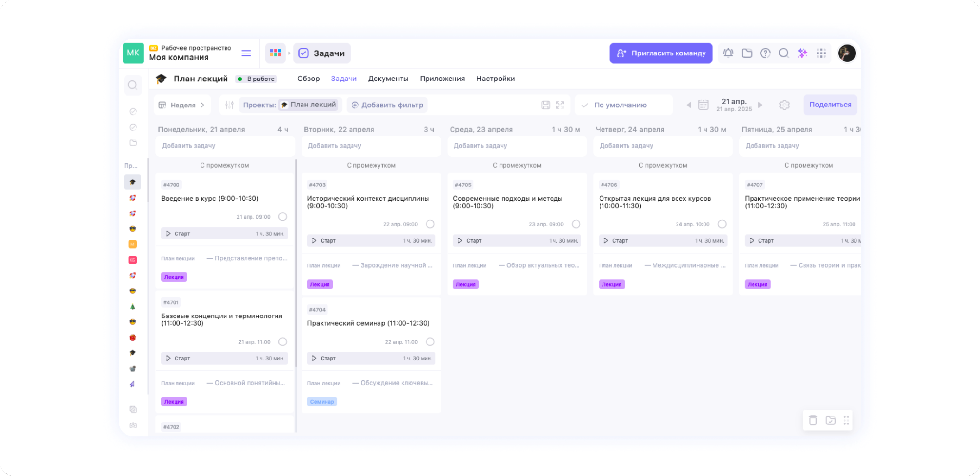Switch to the Документы tab
980x476 pixels.
pyautogui.click(x=388, y=79)
